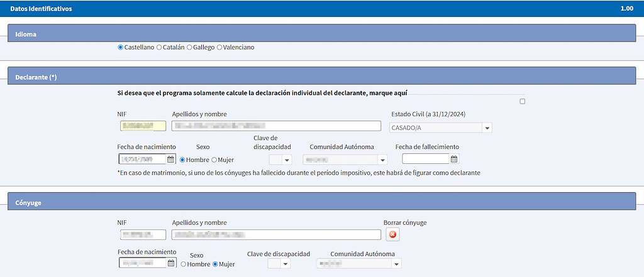
Task: Click Declarante Apellidos y nombre field
Action: click(x=276, y=126)
